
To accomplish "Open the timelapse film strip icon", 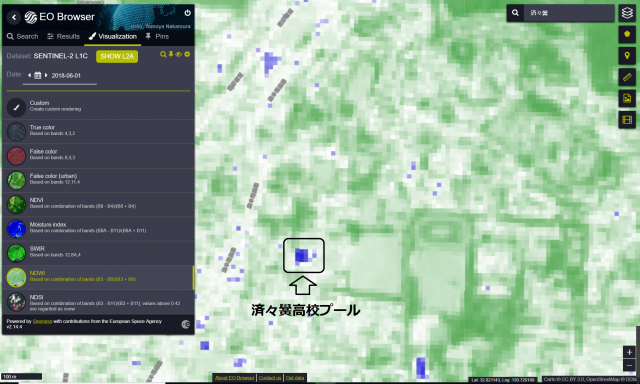I will 627,120.
